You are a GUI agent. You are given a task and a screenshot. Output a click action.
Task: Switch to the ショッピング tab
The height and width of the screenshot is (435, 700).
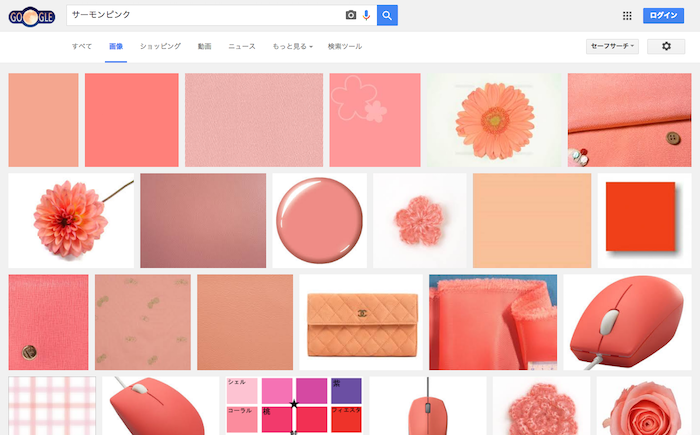[x=160, y=47]
